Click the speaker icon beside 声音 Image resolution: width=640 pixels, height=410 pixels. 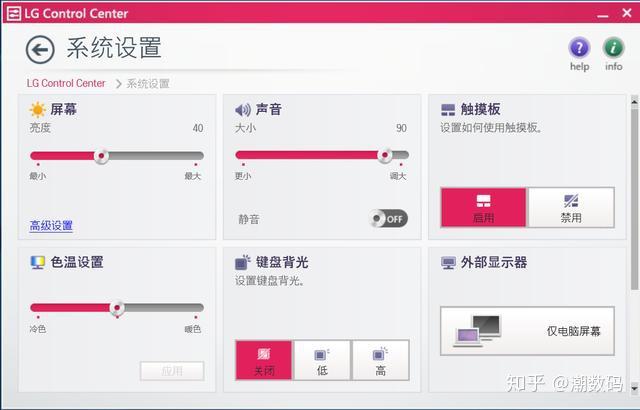243,110
